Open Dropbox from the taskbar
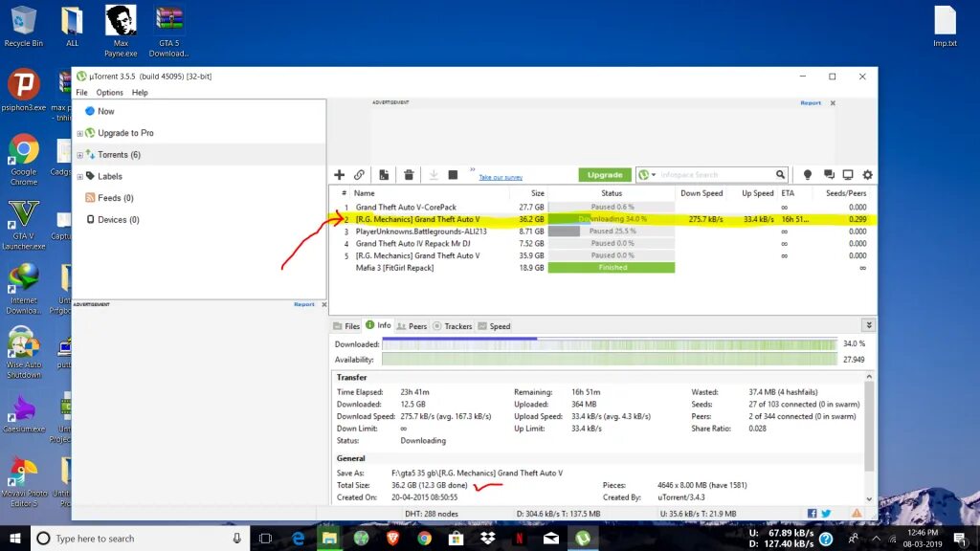 [487, 539]
